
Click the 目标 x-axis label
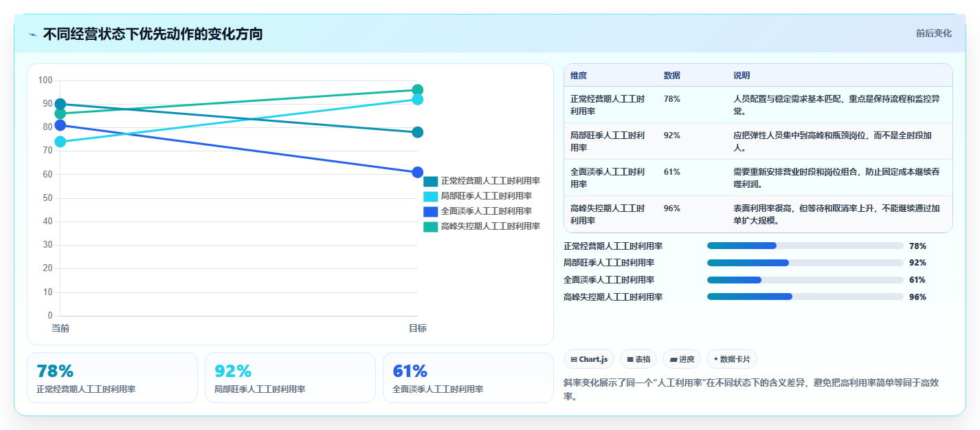coord(417,328)
